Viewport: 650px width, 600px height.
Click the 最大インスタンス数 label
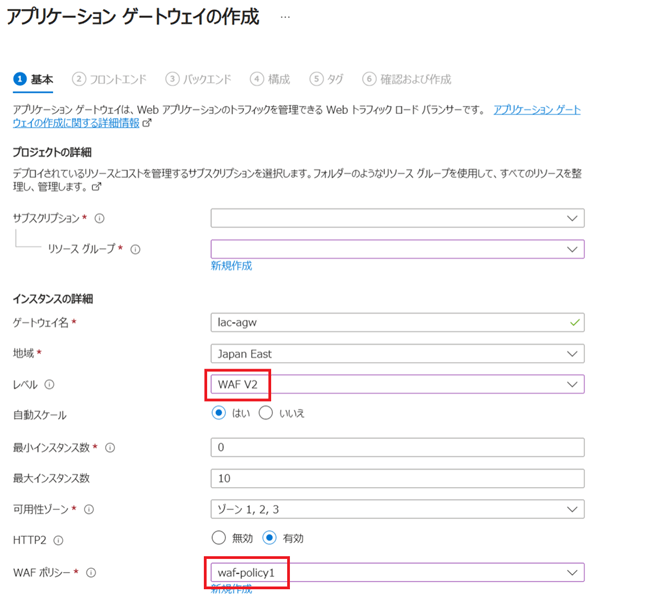pyautogui.click(x=51, y=478)
